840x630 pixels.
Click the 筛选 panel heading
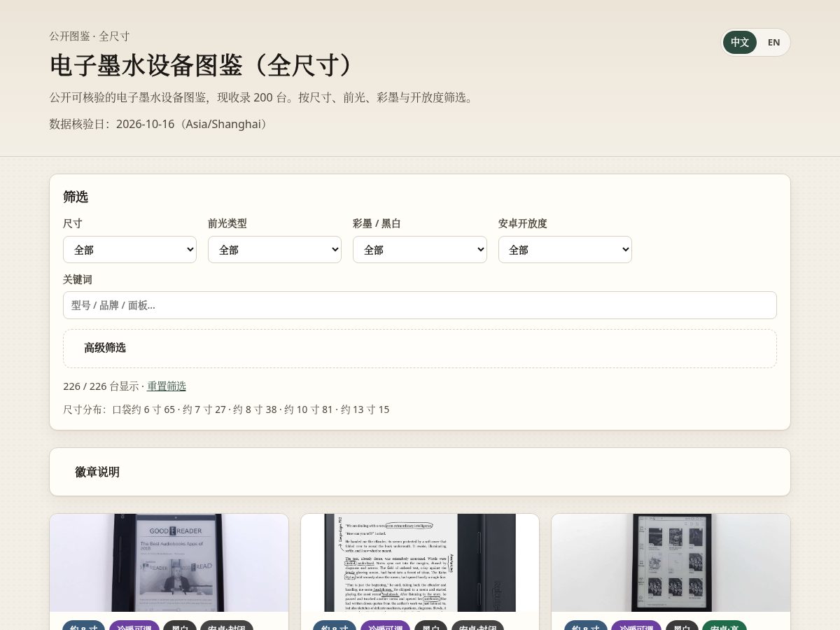(76, 197)
